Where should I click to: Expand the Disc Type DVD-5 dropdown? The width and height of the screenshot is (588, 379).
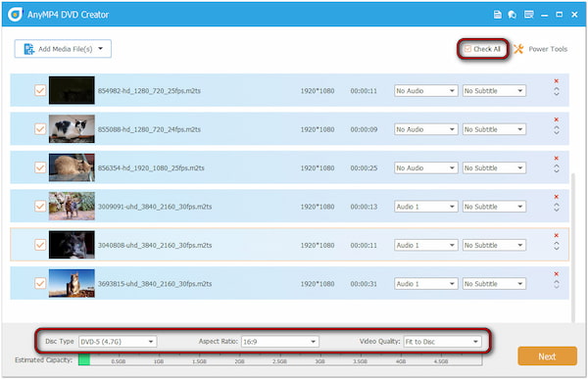pyautogui.click(x=118, y=342)
